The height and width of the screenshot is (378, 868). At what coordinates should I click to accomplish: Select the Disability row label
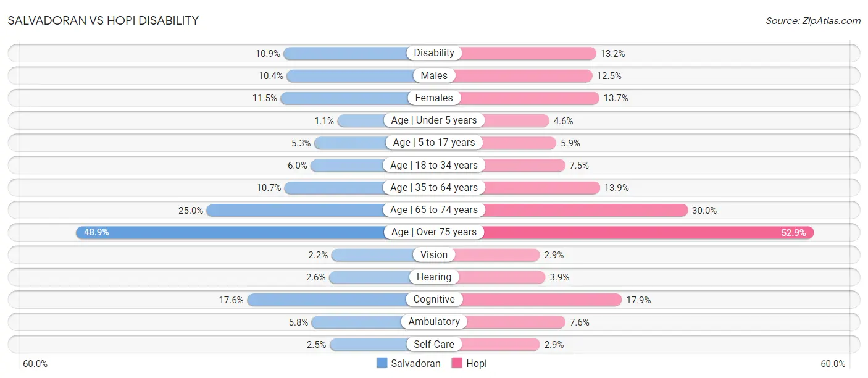434,53
